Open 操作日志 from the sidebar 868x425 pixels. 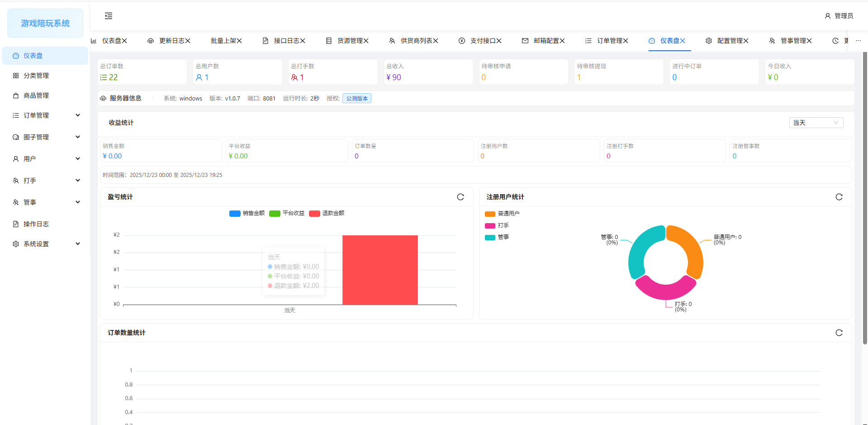[x=36, y=224]
